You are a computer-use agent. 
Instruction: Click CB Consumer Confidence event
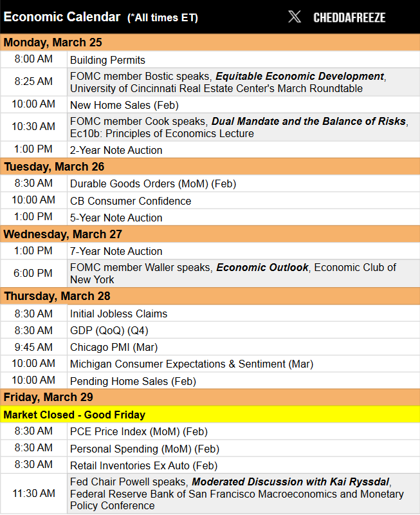(x=131, y=201)
